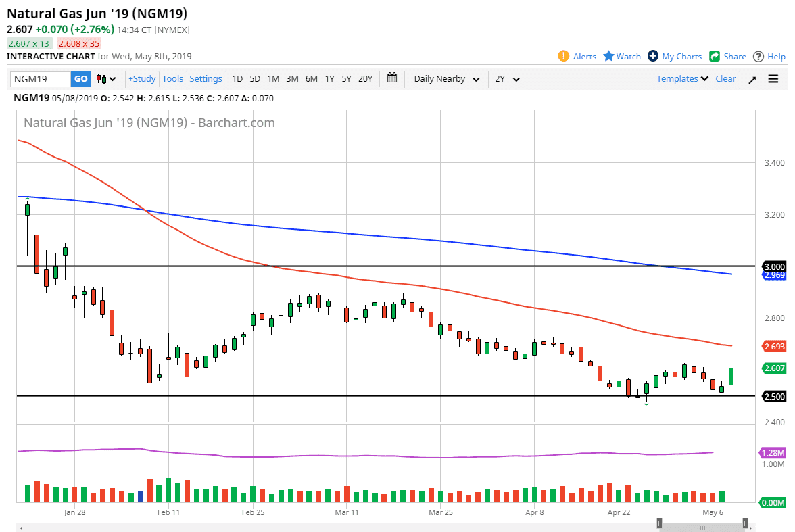Select the 1D time range
The height and width of the screenshot is (532, 795).
point(237,79)
